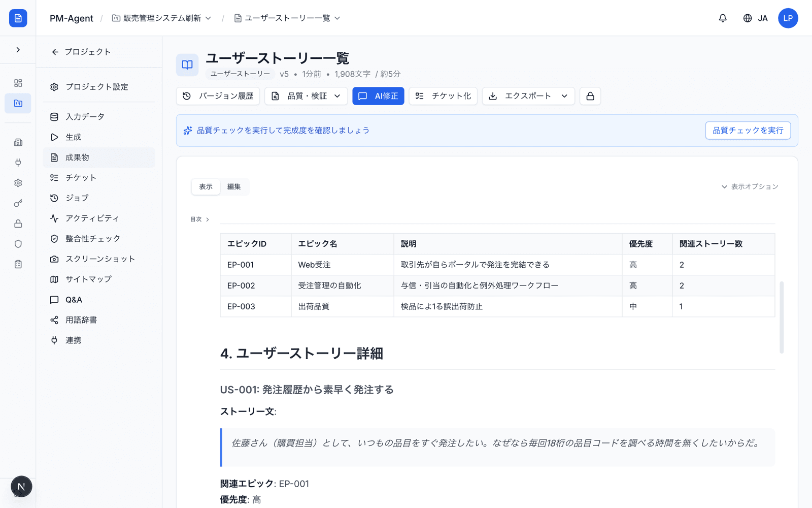The height and width of the screenshot is (508, 812).
Task: Click the lock document button in toolbar
Action: click(x=590, y=96)
